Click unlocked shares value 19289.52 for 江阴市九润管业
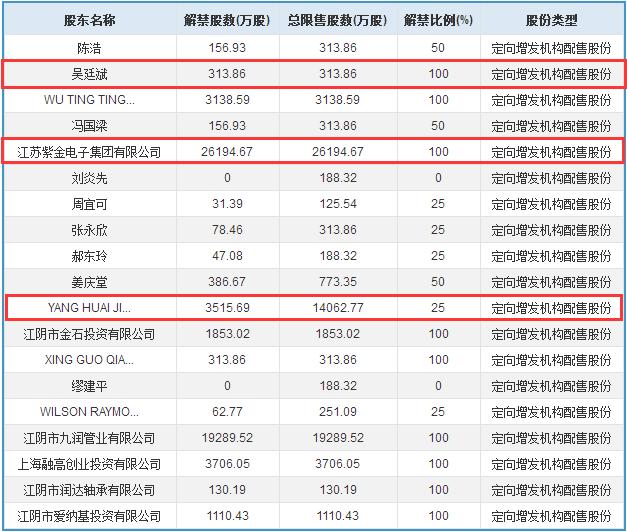The image size is (627, 532). 227,438
